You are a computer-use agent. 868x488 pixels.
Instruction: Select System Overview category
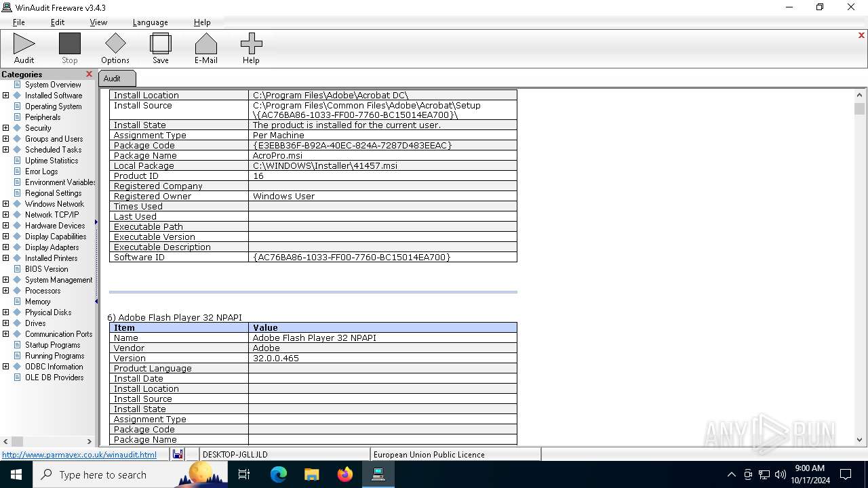pos(53,85)
